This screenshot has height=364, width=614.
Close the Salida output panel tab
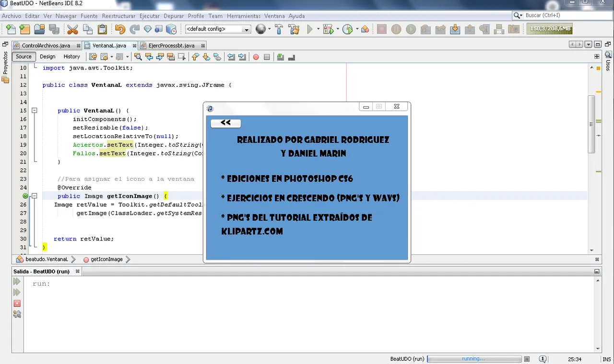click(77, 271)
